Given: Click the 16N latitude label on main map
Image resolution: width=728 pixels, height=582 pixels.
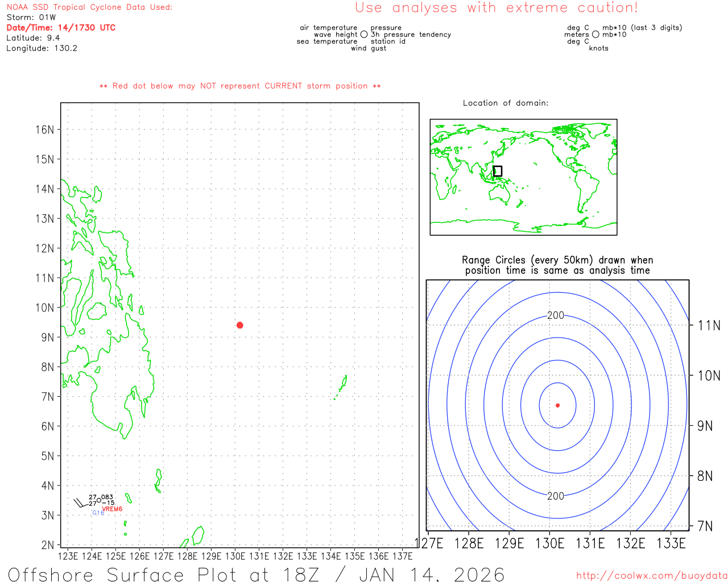Looking at the screenshot, I should [x=45, y=130].
